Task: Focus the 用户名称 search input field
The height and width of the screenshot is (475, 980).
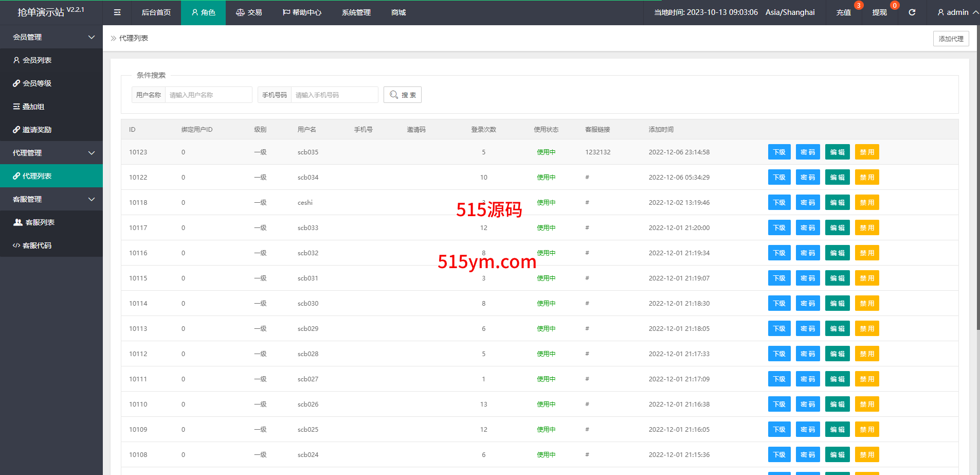Action: pyautogui.click(x=208, y=95)
